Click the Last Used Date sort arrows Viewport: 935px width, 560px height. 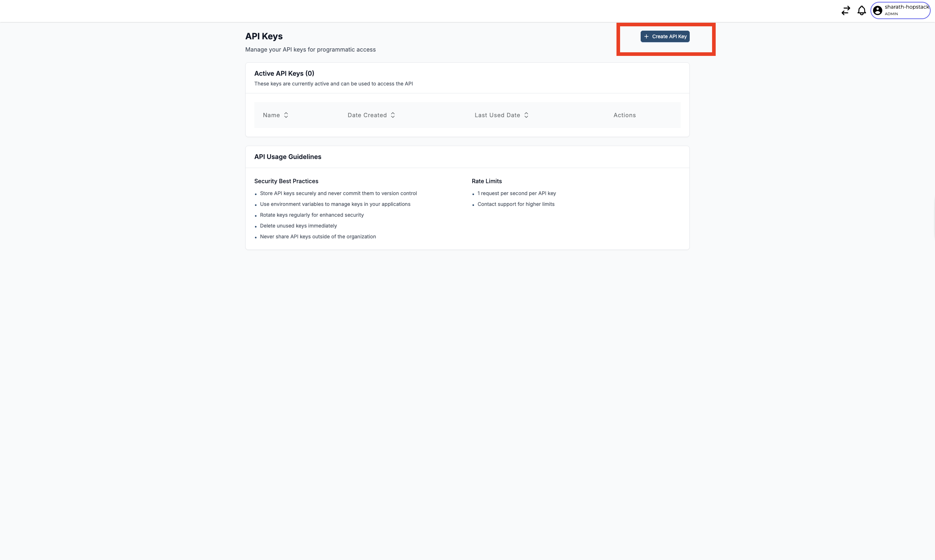(x=526, y=115)
